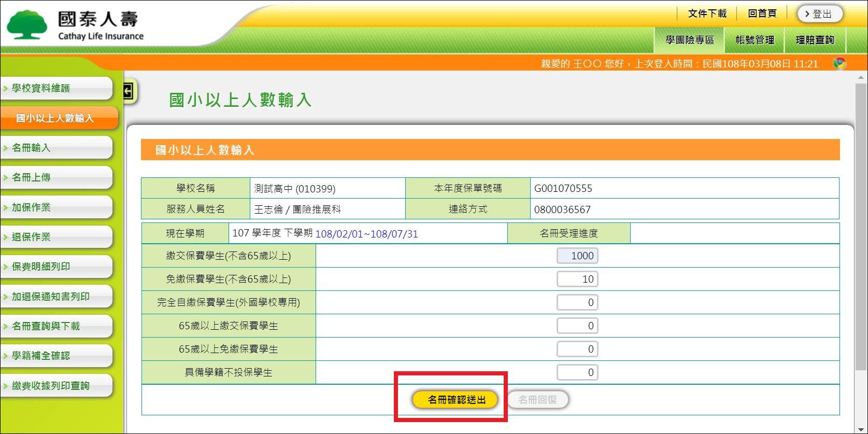Open the 文件下載 link
The image size is (868, 434).
pyautogui.click(x=707, y=13)
